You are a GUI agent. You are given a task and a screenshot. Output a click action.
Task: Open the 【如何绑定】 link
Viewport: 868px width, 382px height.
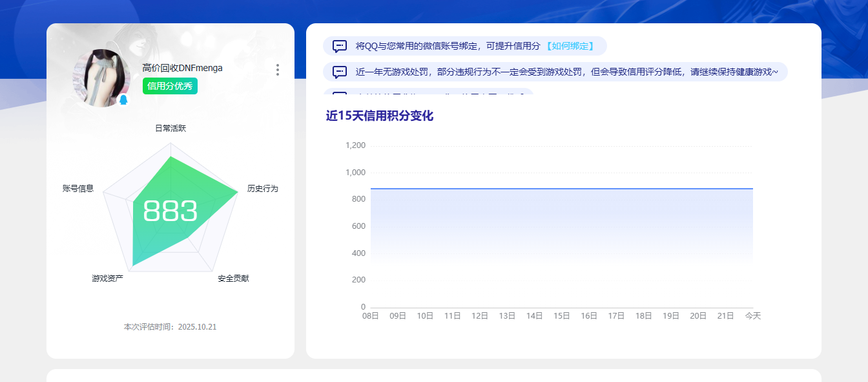[569, 46]
